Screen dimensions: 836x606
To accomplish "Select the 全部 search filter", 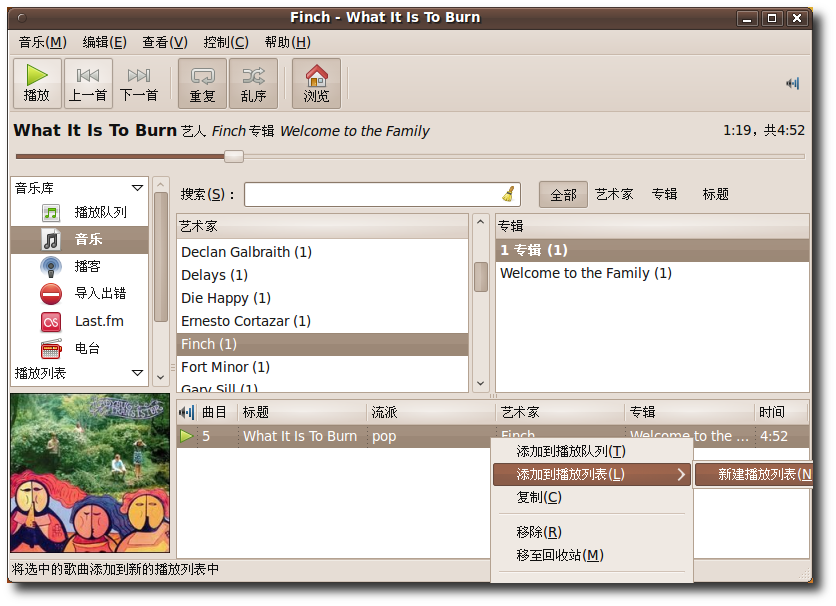I will point(563,195).
